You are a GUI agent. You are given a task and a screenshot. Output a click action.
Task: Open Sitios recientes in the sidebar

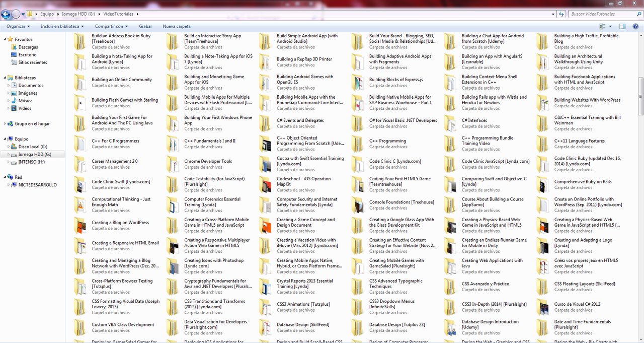33,62
